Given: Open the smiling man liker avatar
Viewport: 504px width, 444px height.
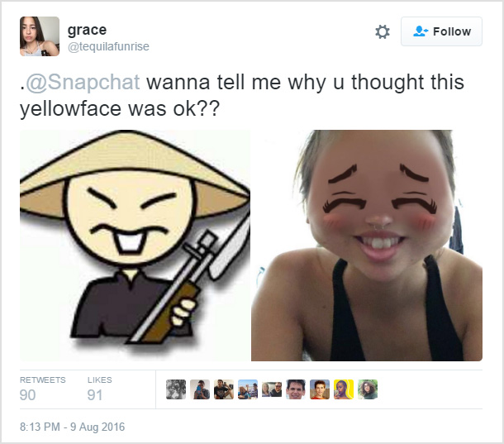Looking at the screenshot, I should 296,389.
